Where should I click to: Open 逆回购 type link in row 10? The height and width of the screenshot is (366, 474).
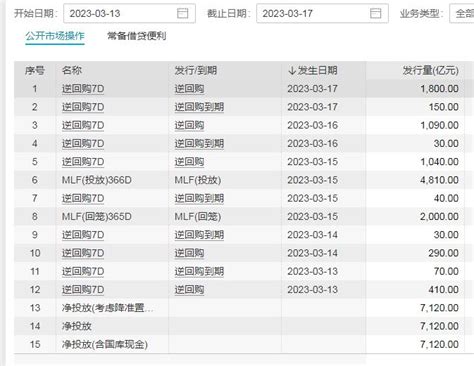pos(189,253)
